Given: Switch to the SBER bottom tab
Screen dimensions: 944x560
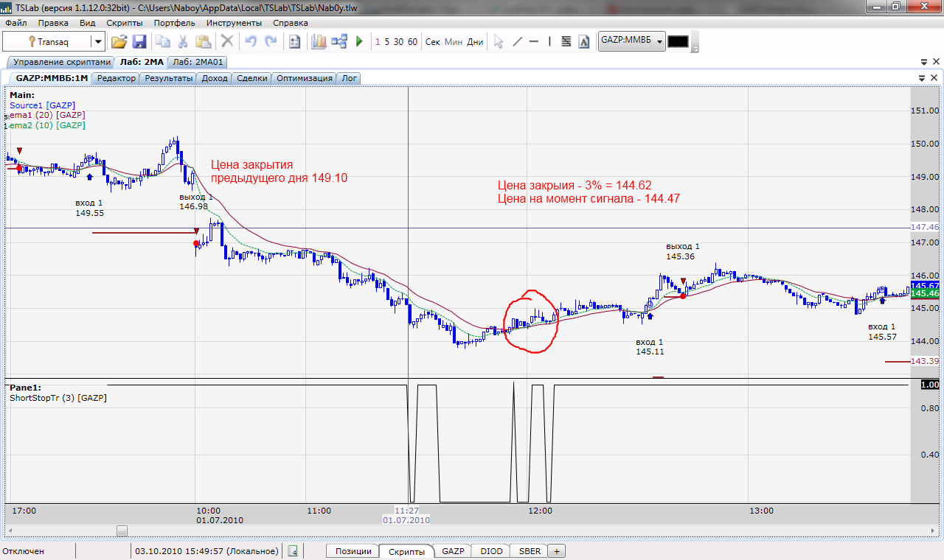Looking at the screenshot, I should point(530,551).
